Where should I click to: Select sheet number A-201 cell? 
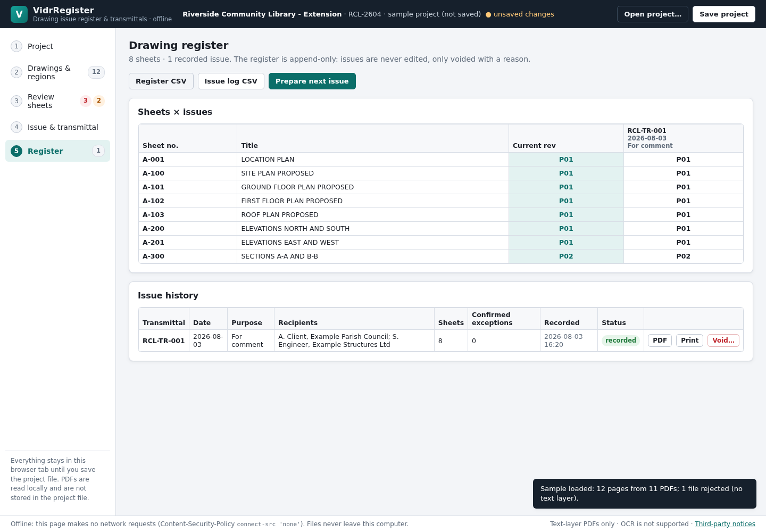188,243
